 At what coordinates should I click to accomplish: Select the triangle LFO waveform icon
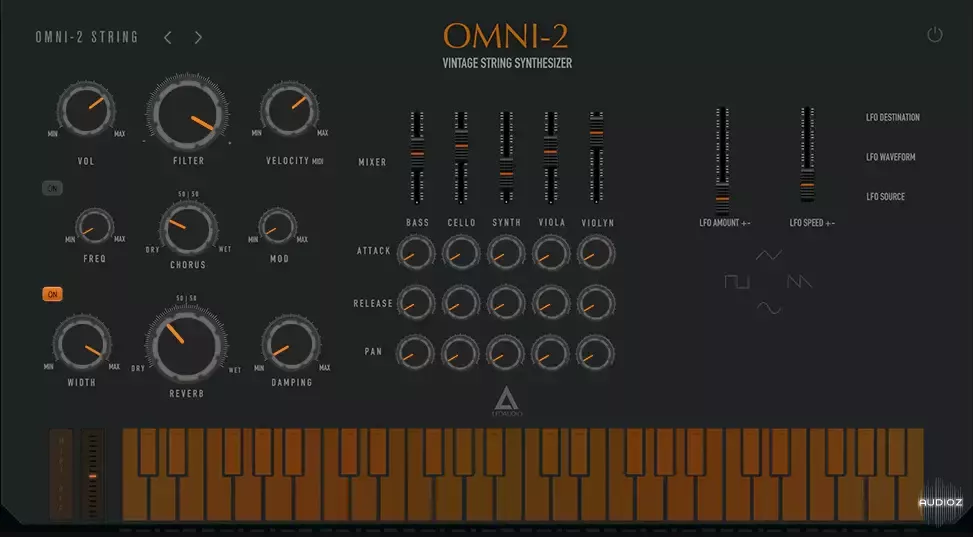769,255
